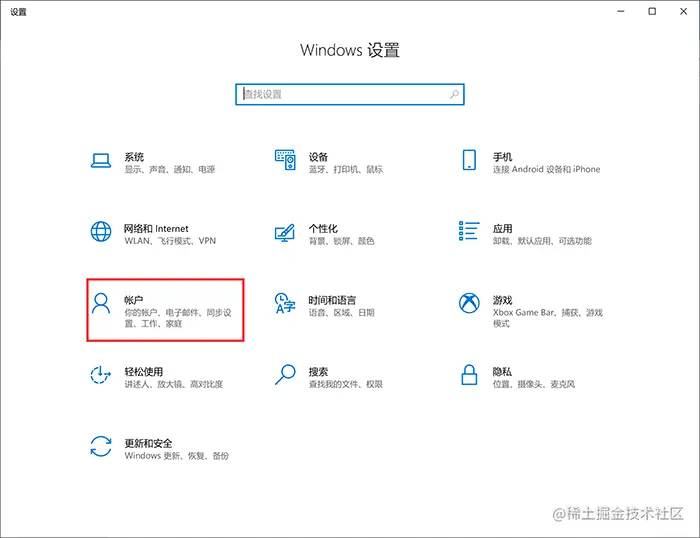Close the 设置 window
This screenshot has height=538, width=700.
point(683,11)
